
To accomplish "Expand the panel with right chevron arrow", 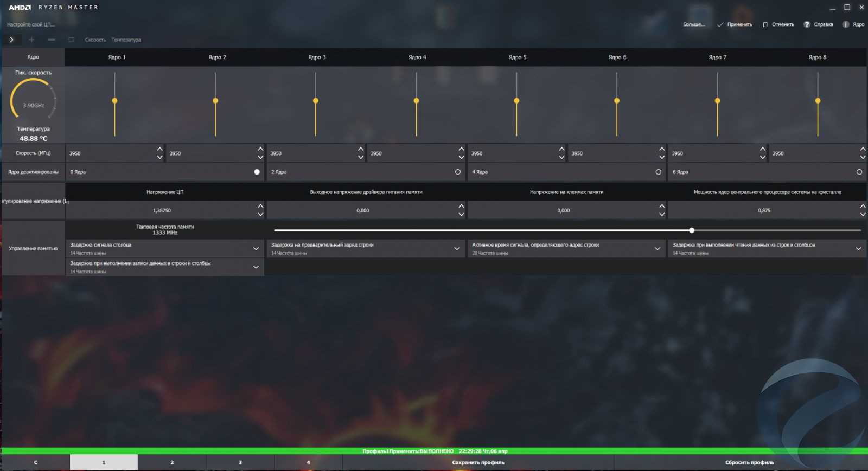I will tap(11, 40).
